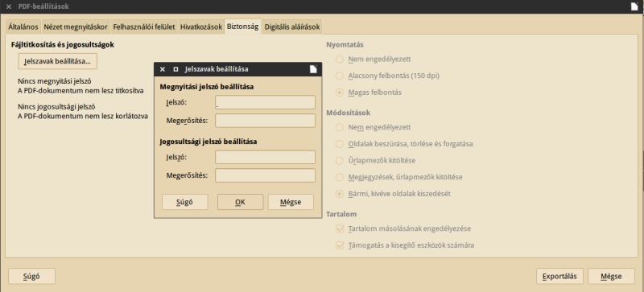The width and height of the screenshot is (644, 292).
Task: Select Nem engedélyezett under Nyomtatás
Action: coord(374,60)
